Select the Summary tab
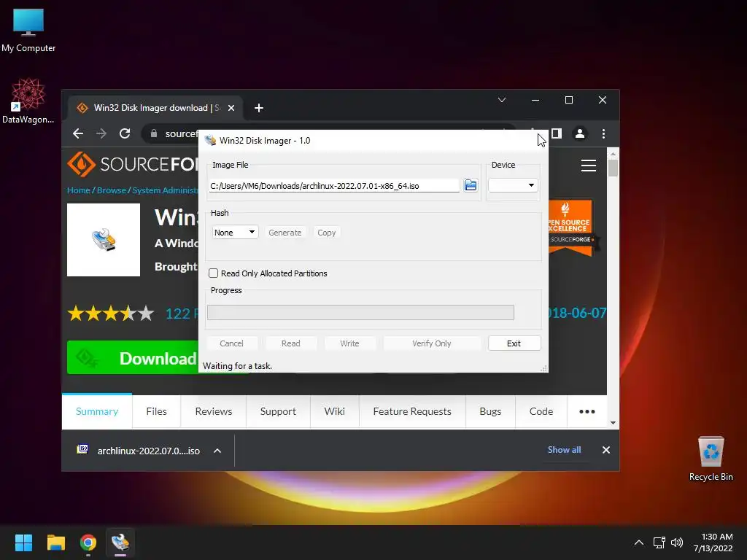Screen dimensions: 747x560 pos(97,411)
